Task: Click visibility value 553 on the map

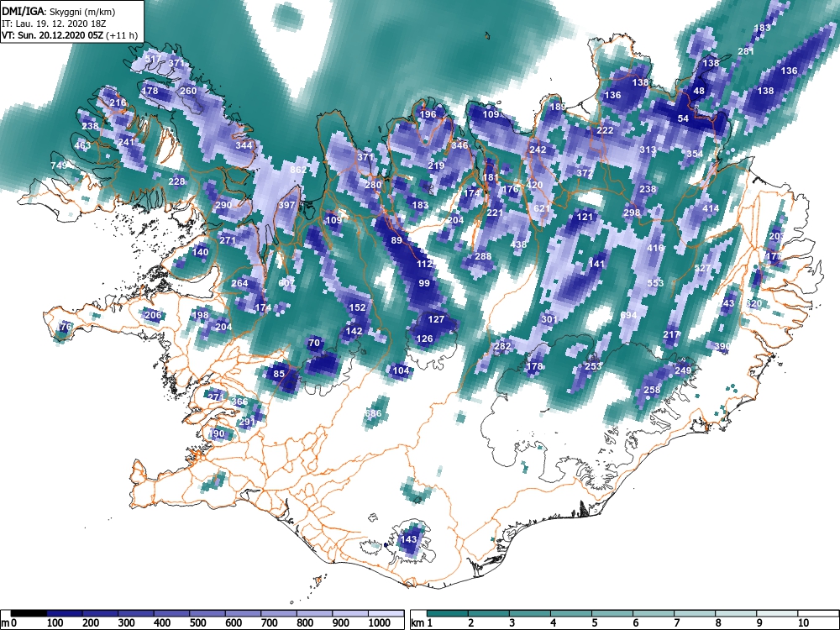Action: coord(655,283)
